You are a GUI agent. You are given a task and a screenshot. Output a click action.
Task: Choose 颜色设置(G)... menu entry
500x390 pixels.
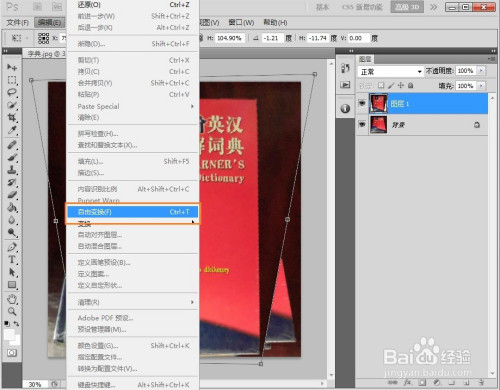pos(133,346)
